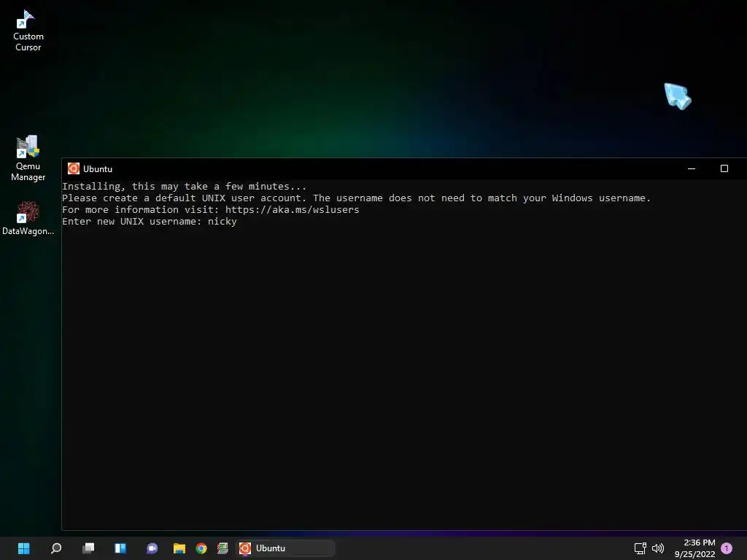Open the Custom Cursor desktop shortcut
Image resolution: width=747 pixels, height=560 pixels.
[x=28, y=31]
